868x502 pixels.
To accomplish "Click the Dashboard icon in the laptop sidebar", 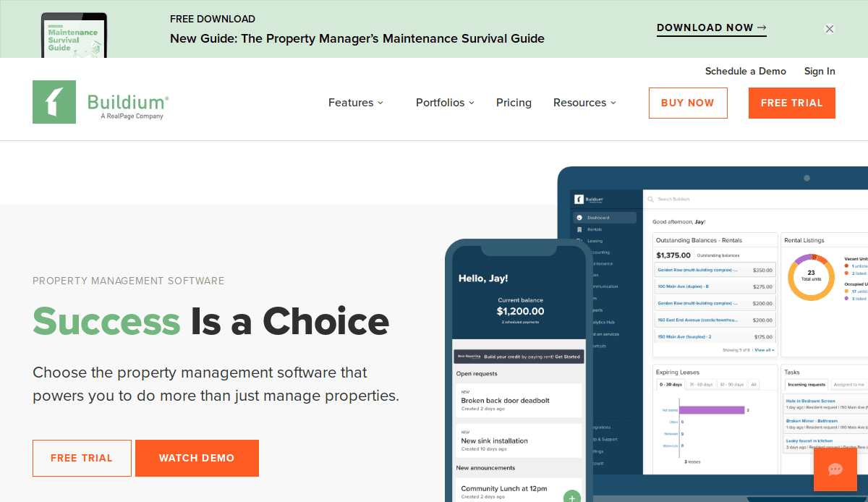I will tap(579, 218).
